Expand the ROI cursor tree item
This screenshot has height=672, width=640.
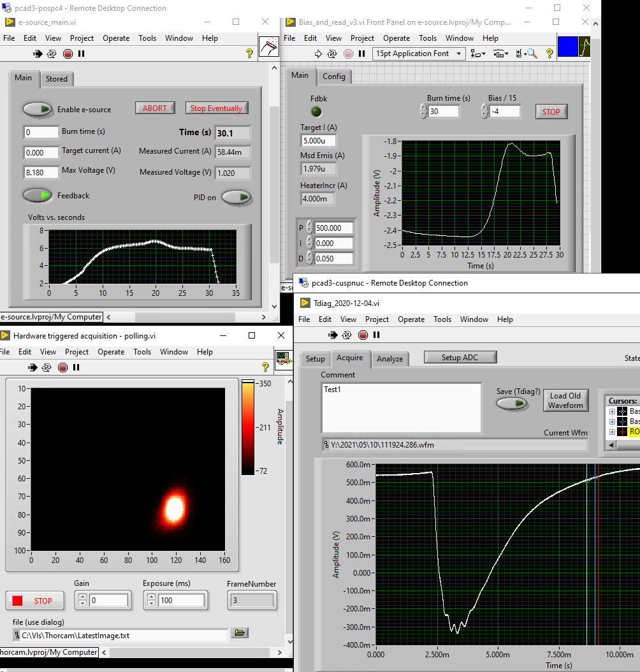(x=613, y=432)
